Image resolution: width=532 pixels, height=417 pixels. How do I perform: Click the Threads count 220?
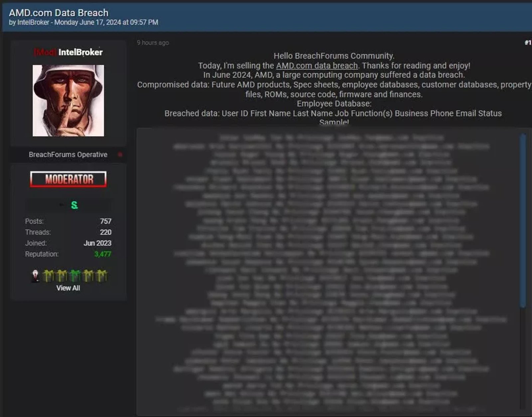[106, 232]
